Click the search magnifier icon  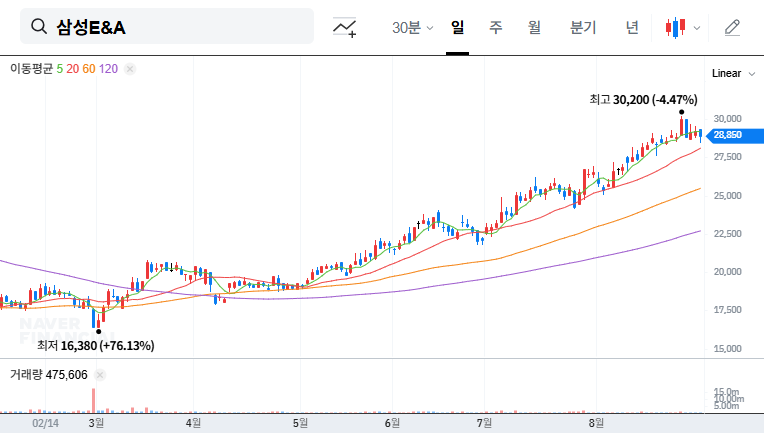tap(38, 26)
